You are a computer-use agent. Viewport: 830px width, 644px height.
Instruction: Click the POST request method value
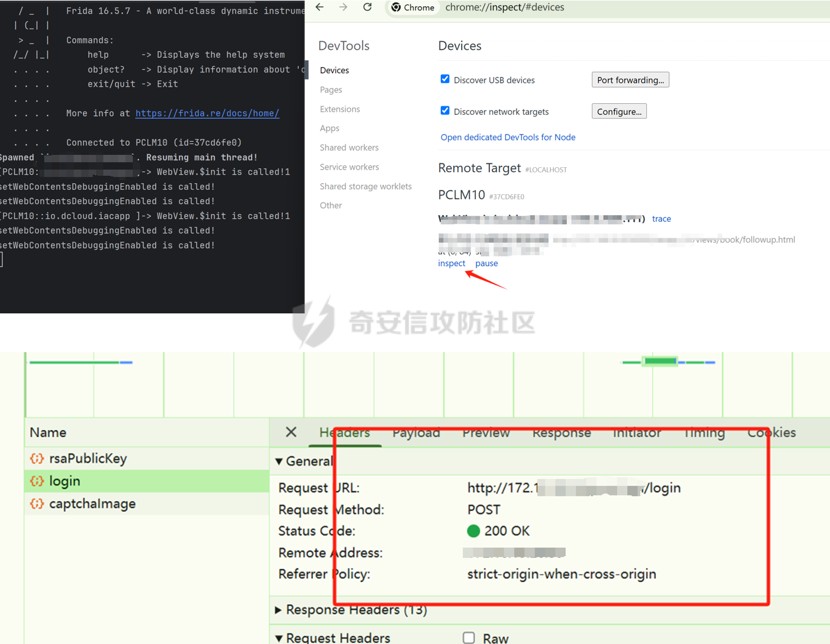pyautogui.click(x=484, y=510)
